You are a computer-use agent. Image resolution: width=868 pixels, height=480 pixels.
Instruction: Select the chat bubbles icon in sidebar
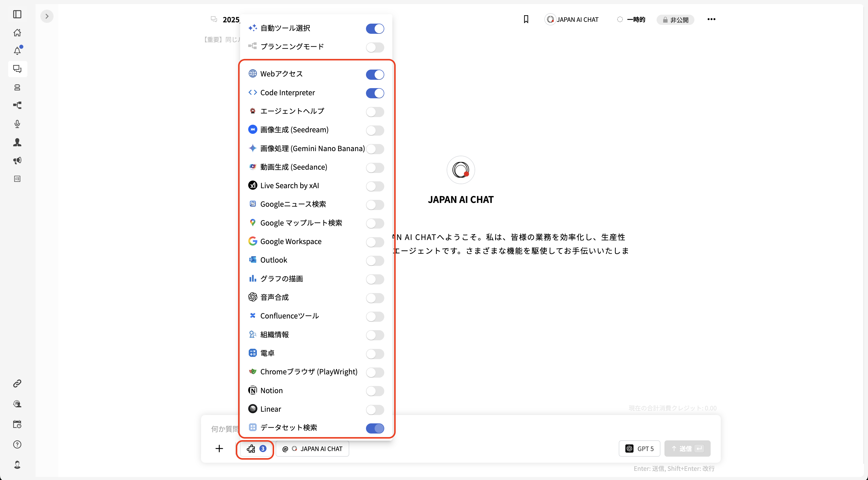(x=17, y=69)
